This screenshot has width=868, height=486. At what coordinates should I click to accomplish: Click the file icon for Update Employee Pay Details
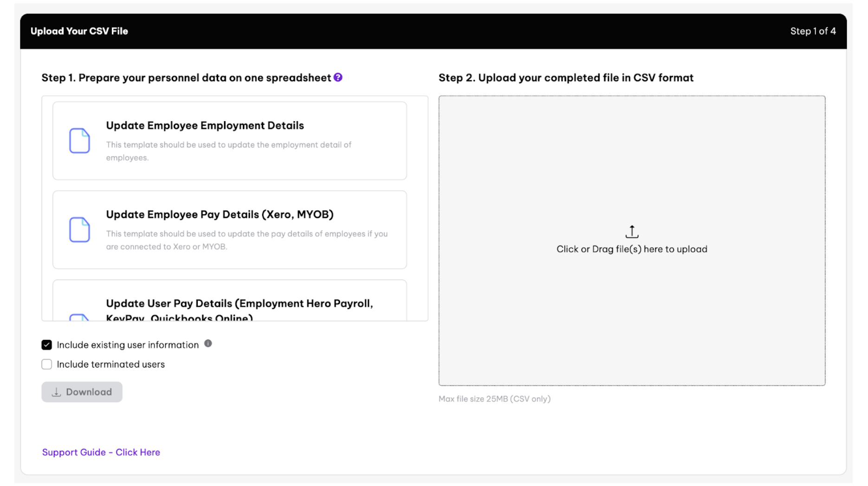click(x=79, y=230)
